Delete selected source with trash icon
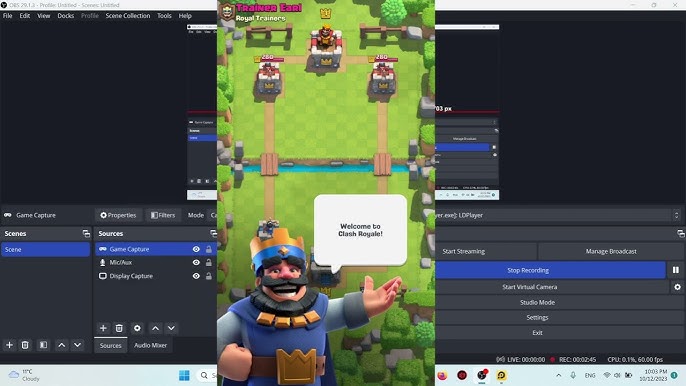This screenshot has width=686, height=386. pos(119,328)
